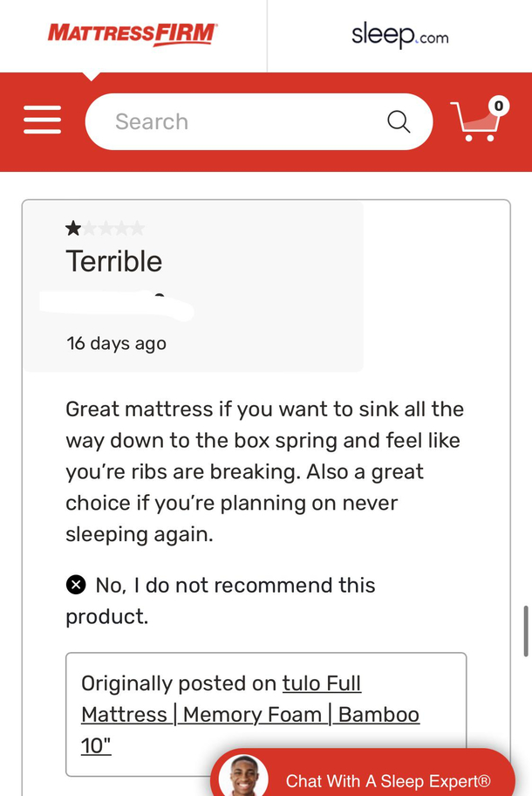The width and height of the screenshot is (532, 796).
Task: Click the sleep expert avatar photo
Action: point(243,775)
